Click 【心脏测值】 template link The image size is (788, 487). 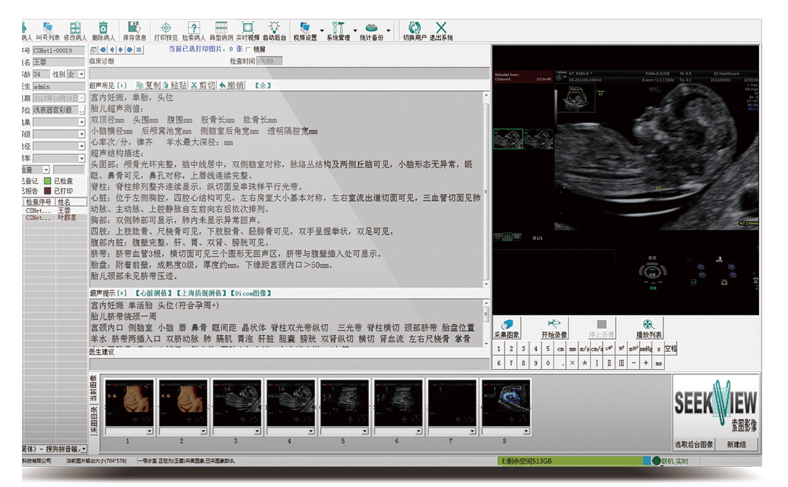click(x=154, y=293)
